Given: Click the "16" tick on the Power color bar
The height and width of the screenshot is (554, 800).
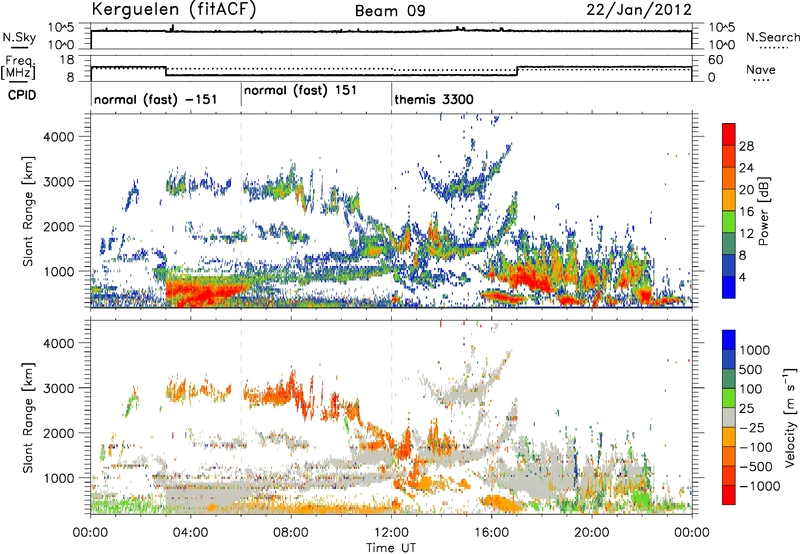Looking at the screenshot, I should [746, 212].
